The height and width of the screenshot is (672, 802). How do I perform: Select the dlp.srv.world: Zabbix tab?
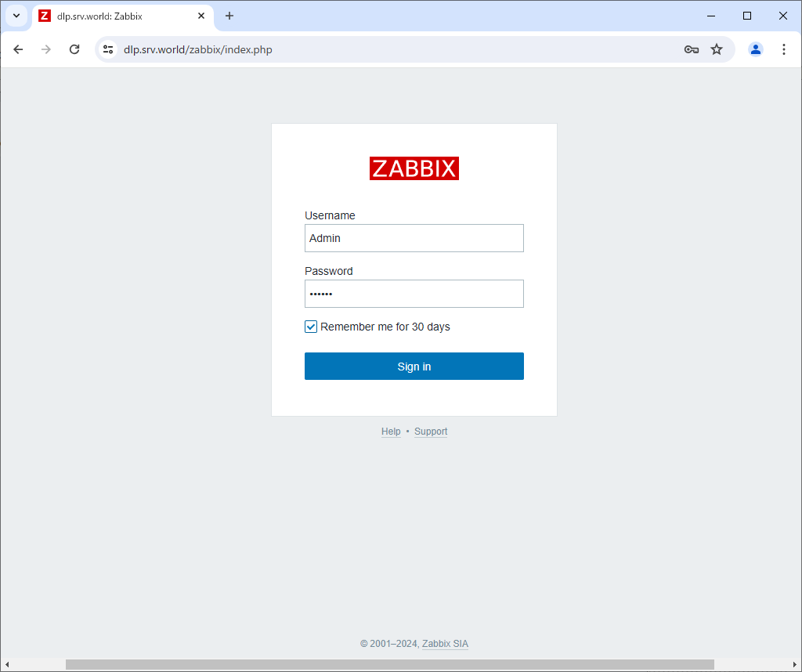(x=122, y=16)
